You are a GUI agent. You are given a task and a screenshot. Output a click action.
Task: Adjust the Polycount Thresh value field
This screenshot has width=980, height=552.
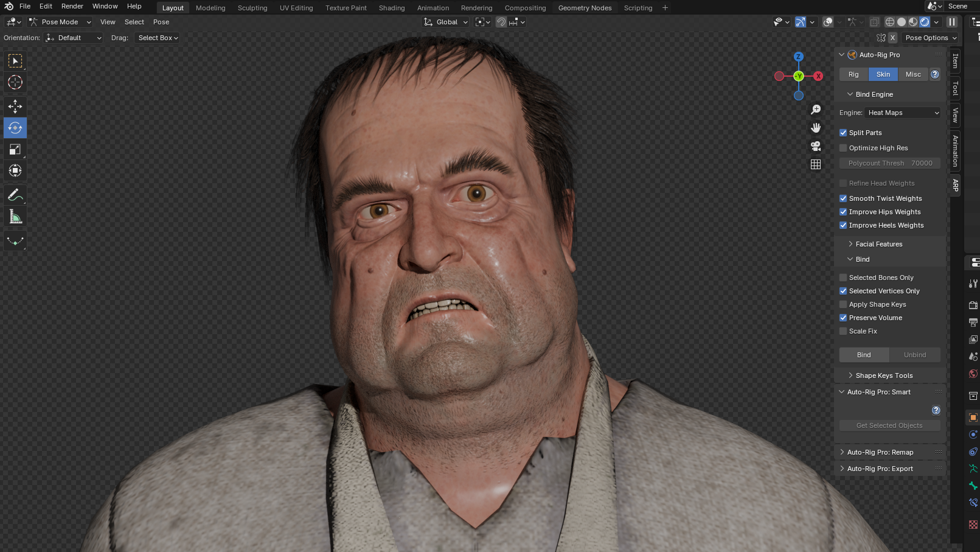[889, 163]
